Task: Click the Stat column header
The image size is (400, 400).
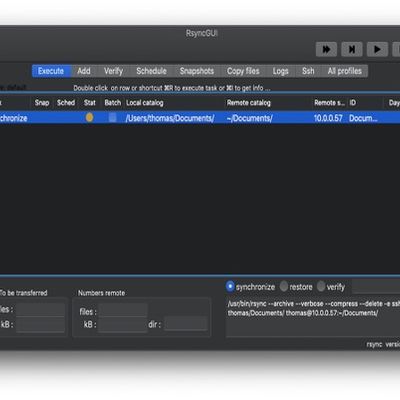Action: (x=90, y=103)
